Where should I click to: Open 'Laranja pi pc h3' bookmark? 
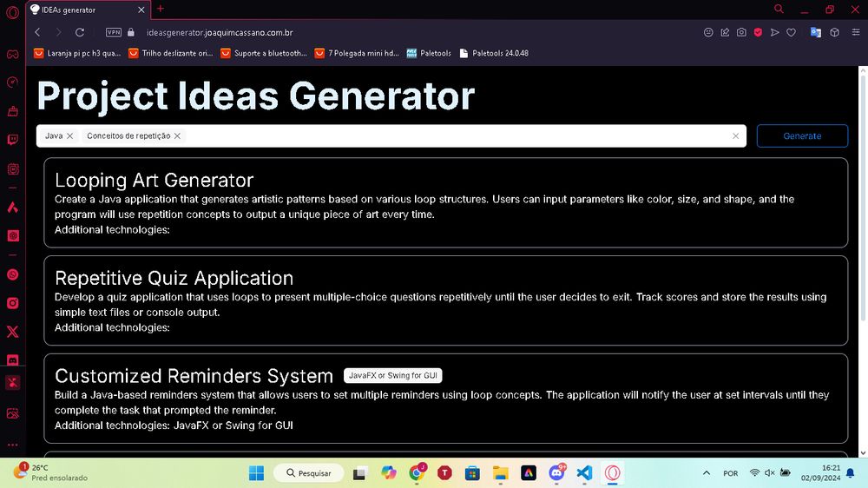(77, 53)
